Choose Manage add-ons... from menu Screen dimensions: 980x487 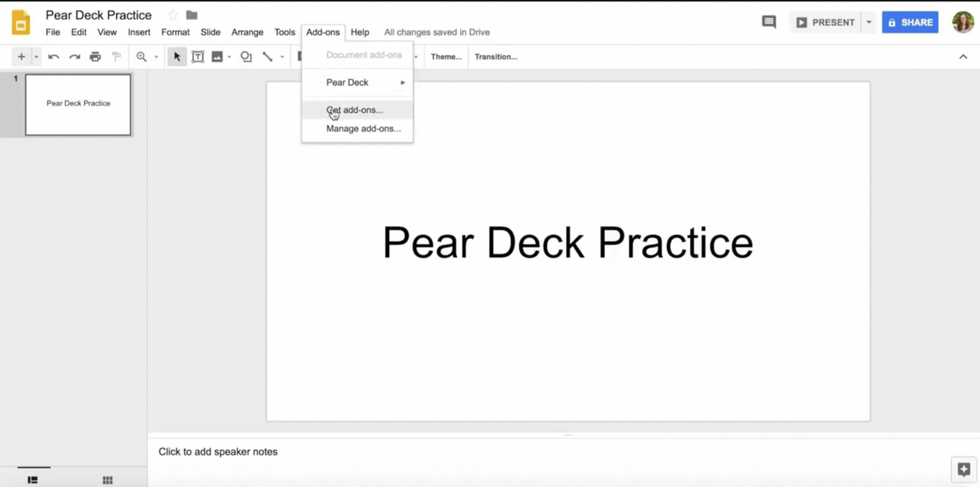(357, 129)
